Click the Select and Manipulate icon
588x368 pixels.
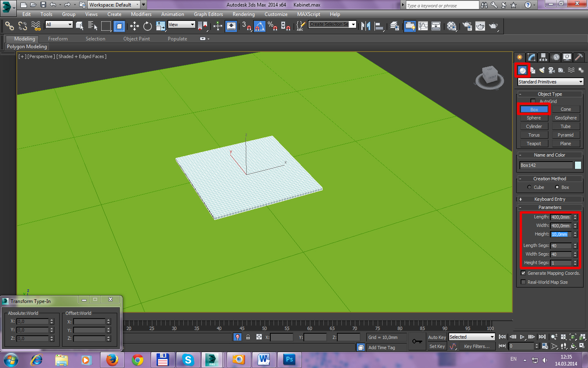[x=218, y=26]
